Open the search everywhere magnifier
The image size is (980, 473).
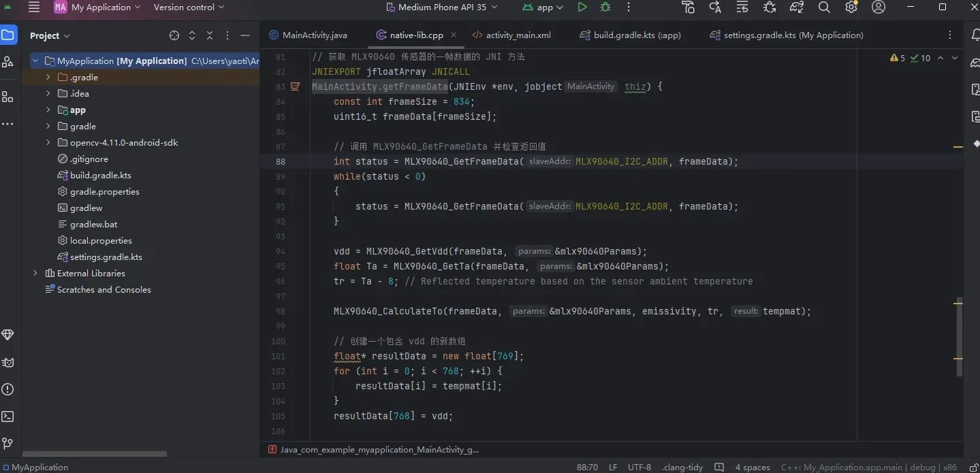point(824,7)
